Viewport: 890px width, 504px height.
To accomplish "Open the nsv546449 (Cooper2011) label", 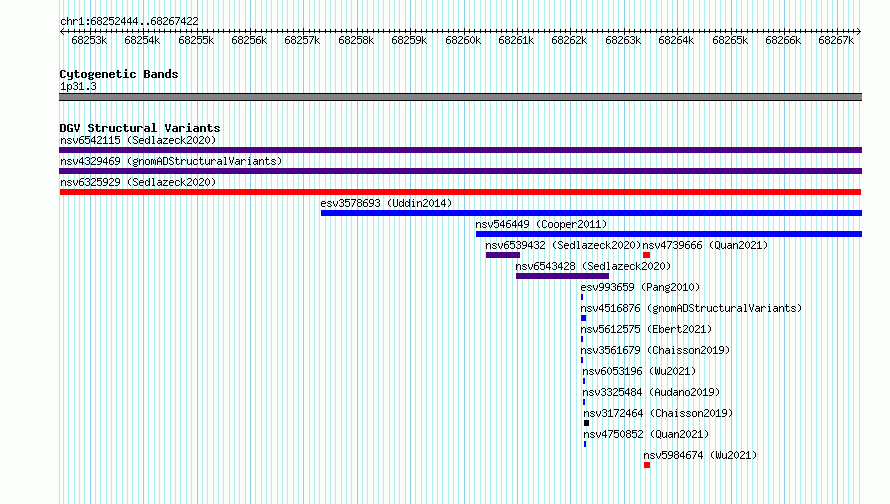I will tap(541, 224).
